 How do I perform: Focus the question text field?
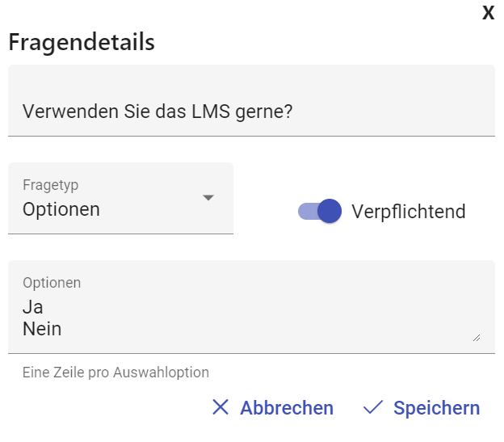pyautogui.click(x=251, y=111)
